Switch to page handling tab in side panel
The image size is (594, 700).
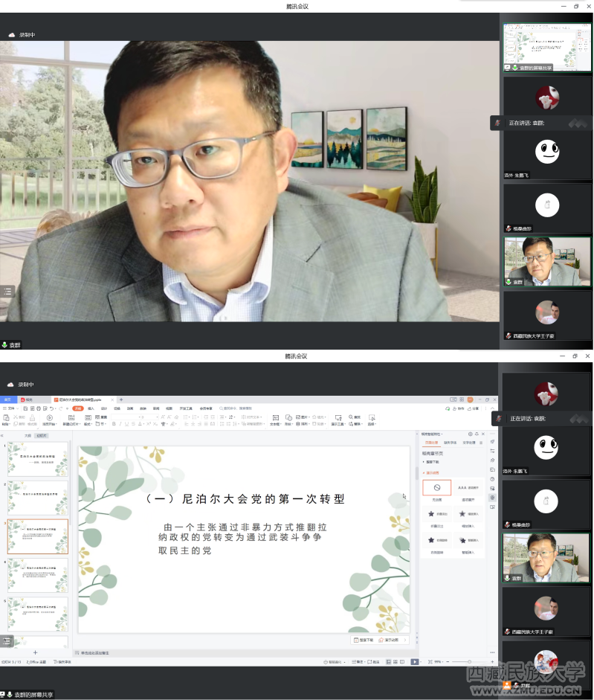[x=431, y=443]
